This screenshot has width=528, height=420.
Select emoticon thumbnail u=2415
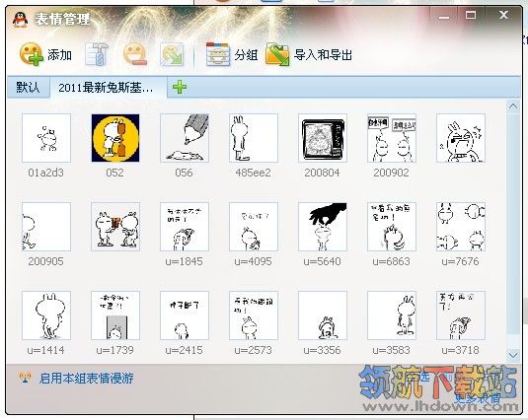[185, 315]
